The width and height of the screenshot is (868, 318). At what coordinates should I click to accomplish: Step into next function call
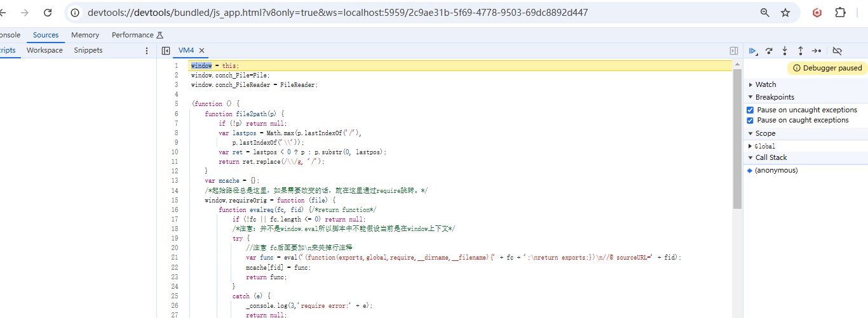(785, 51)
